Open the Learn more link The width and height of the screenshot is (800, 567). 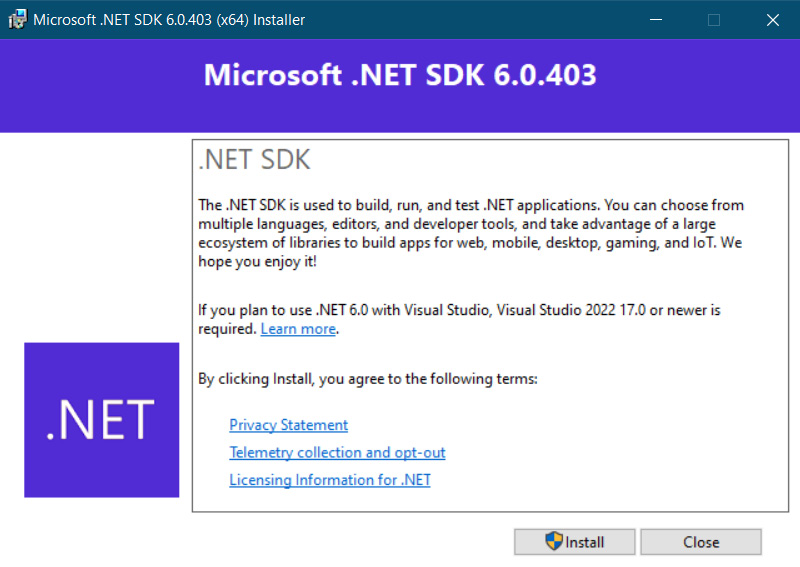click(x=298, y=329)
